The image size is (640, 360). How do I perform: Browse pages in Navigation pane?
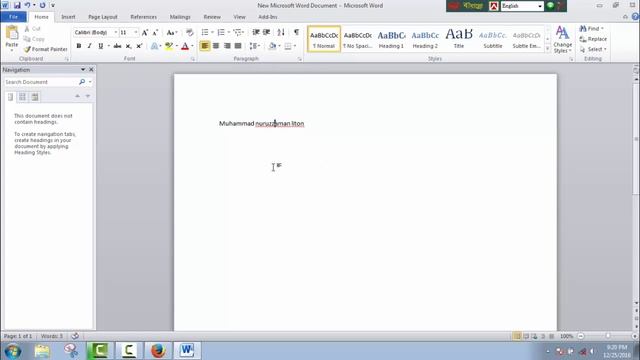pos(22,97)
